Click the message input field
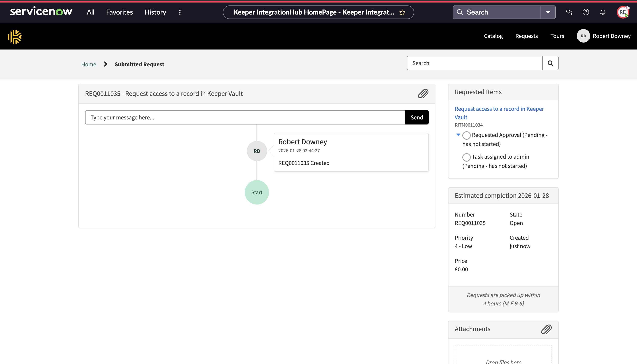The width and height of the screenshot is (637, 364). 245,118
